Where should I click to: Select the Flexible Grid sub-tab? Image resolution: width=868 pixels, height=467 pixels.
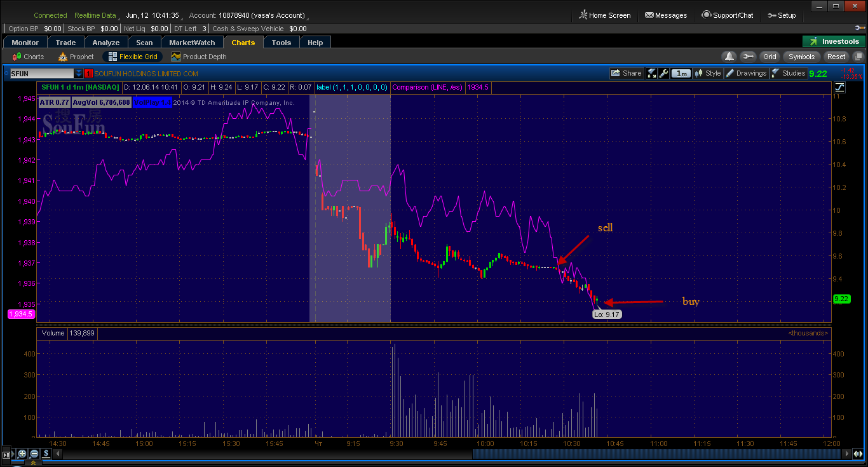pyautogui.click(x=132, y=57)
